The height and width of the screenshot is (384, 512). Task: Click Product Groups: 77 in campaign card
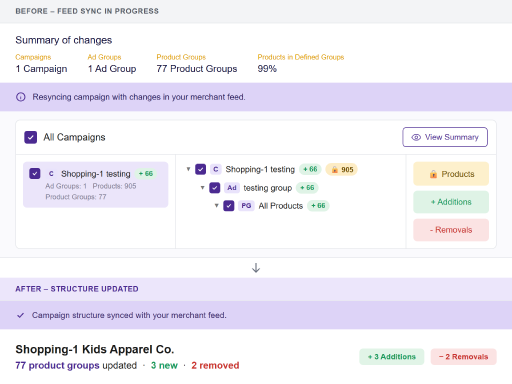click(76, 197)
